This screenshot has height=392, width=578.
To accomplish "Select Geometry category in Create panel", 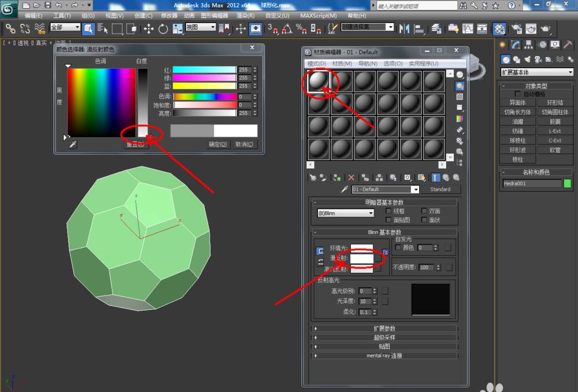I will pos(506,60).
